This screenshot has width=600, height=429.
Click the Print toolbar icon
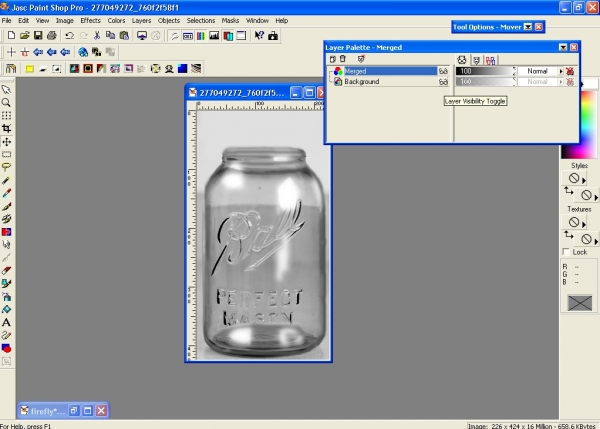[52, 36]
